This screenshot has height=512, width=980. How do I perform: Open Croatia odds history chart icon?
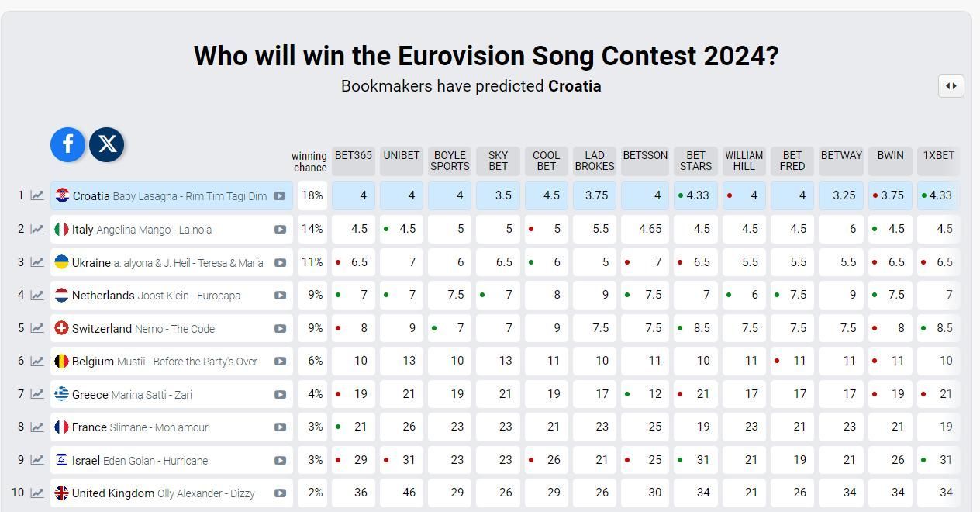pyautogui.click(x=36, y=195)
